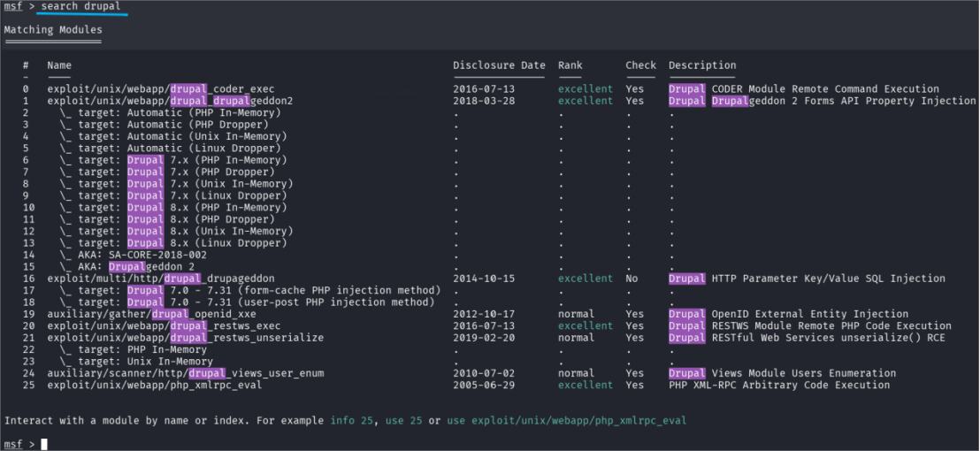Click the 'Check' column header
Screen dimensions: 980x451
[x=640, y=65]
